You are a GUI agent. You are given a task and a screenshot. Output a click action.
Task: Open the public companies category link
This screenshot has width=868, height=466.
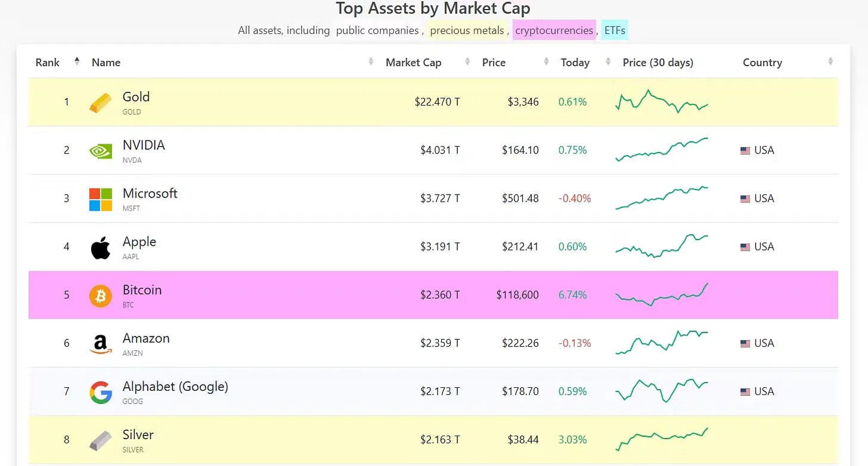[377, 30]
